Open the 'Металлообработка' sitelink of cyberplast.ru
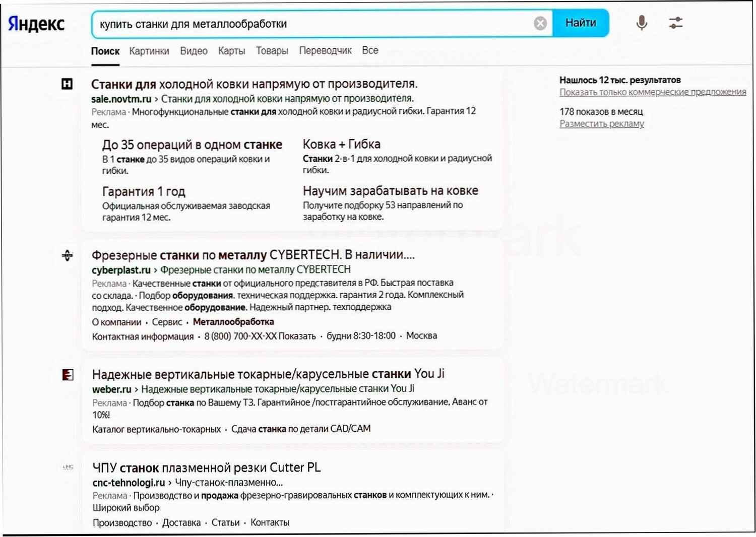Viewport: 756px width, 537px height. [x=234, y=321]
